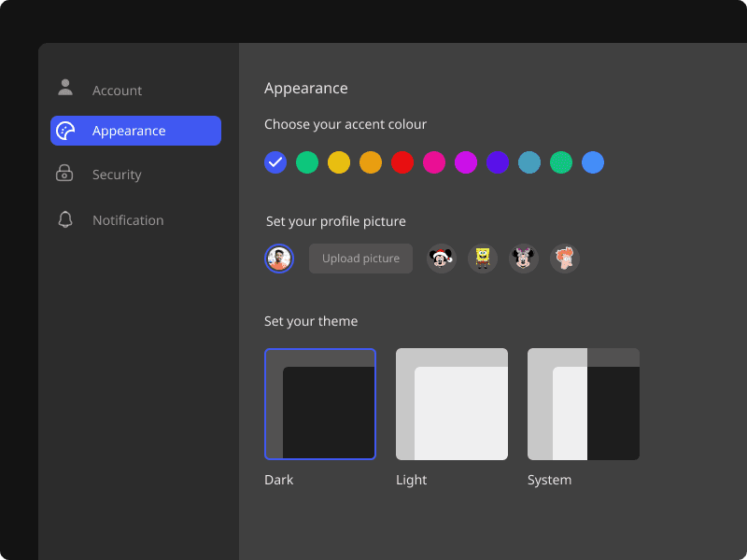Image resolution: width=747 pixels, height=560 pixels.
Task: Select the green accent colour
Action: point(306,162)
